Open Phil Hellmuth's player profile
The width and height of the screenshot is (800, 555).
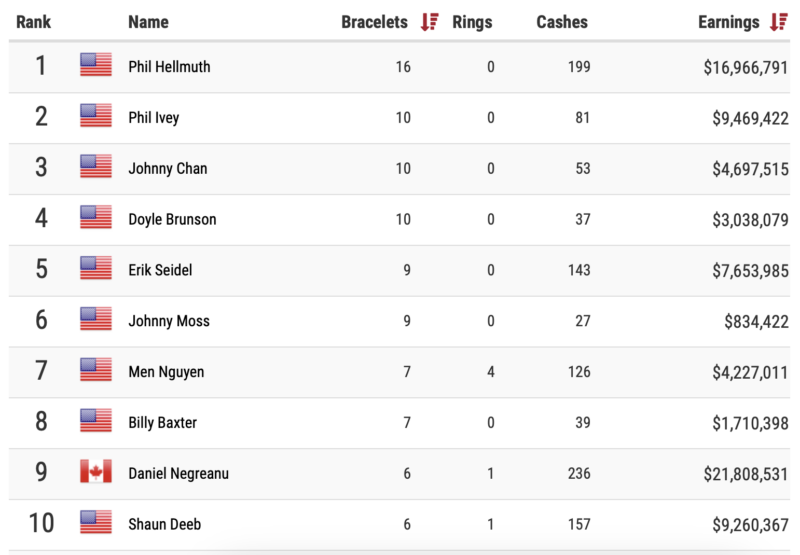click(x=169, y=67)
